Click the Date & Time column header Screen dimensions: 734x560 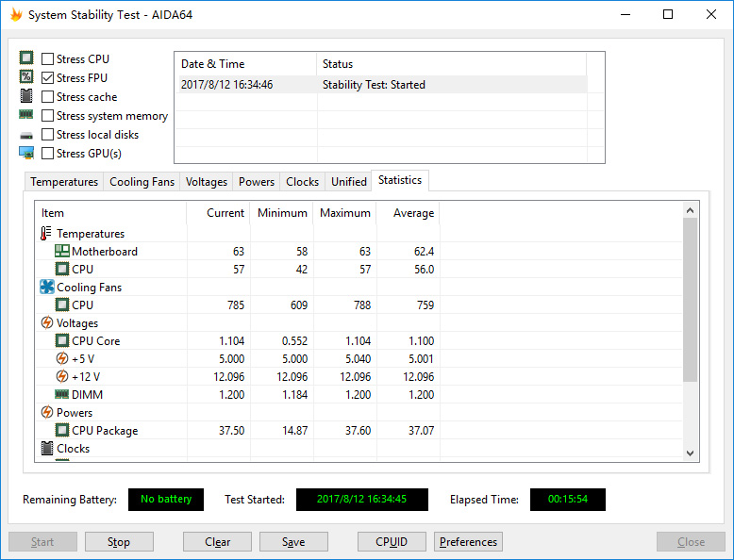pyautogui.click(x=246, y=64)
